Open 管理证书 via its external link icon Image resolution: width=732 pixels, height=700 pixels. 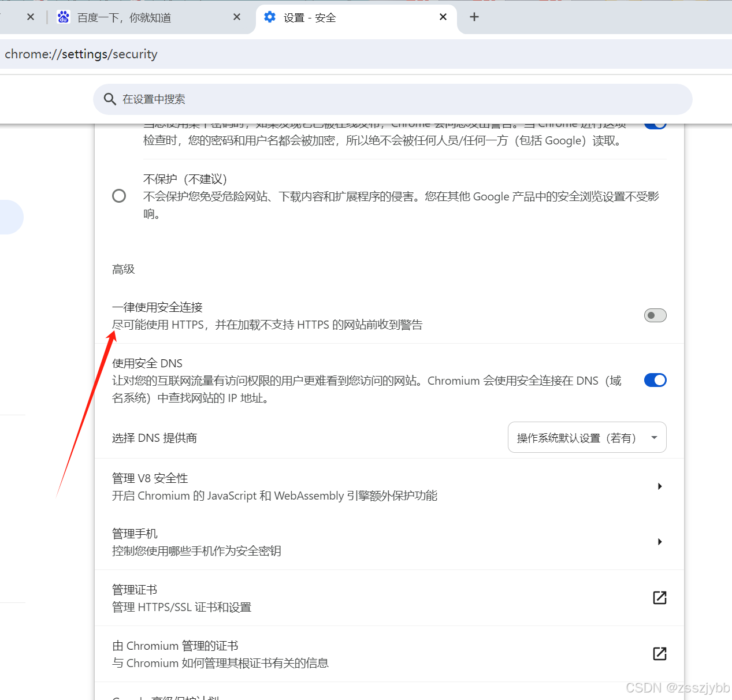coord(659,598)
